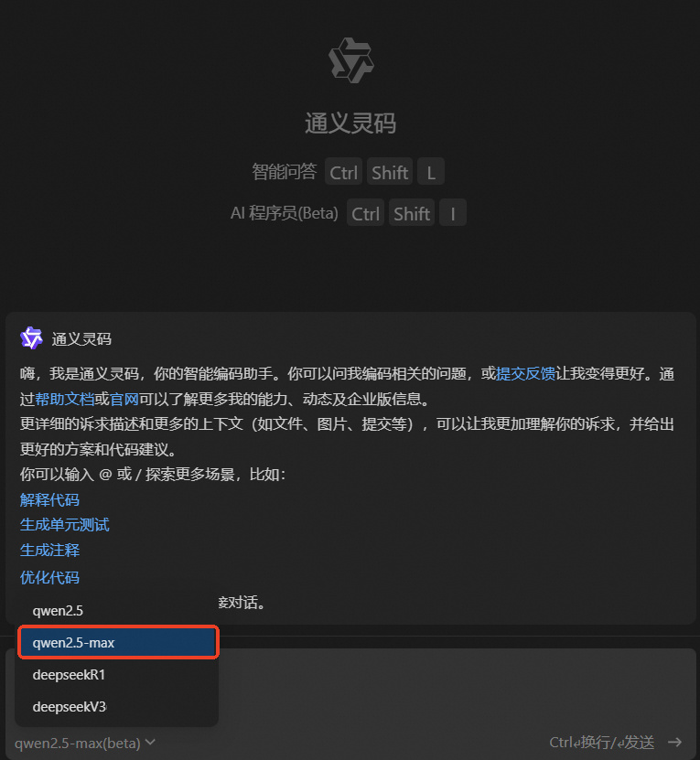Viewport: 700px width, 760px height.
Task: Click the purple Tongyi Lingma avatar icon
Action: click(x=31, y=338)
